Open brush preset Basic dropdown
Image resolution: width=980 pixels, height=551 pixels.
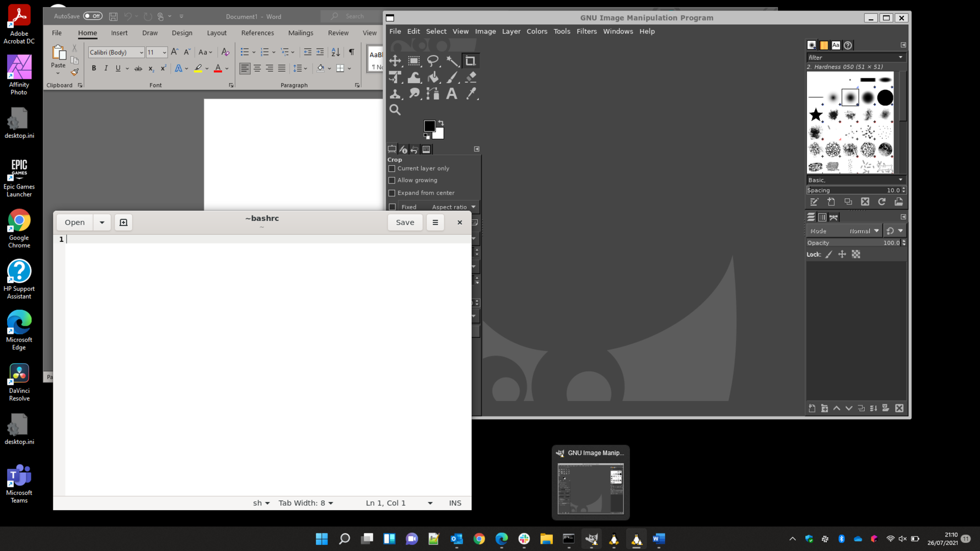click(856, 180)
